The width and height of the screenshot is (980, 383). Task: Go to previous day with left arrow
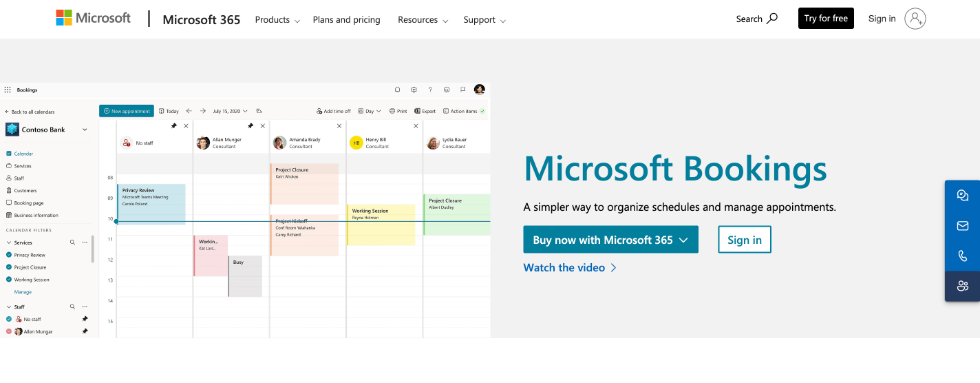click(189, 111)
